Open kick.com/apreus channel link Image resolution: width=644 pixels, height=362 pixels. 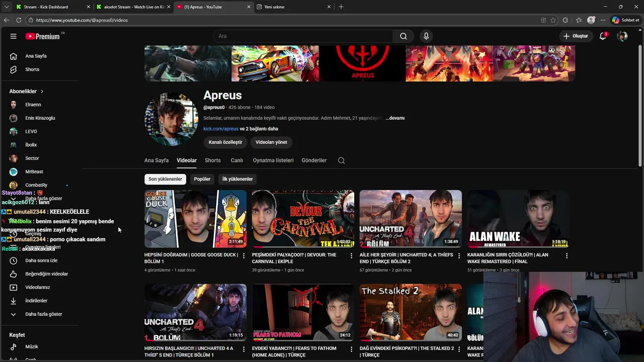coord(221,129)
